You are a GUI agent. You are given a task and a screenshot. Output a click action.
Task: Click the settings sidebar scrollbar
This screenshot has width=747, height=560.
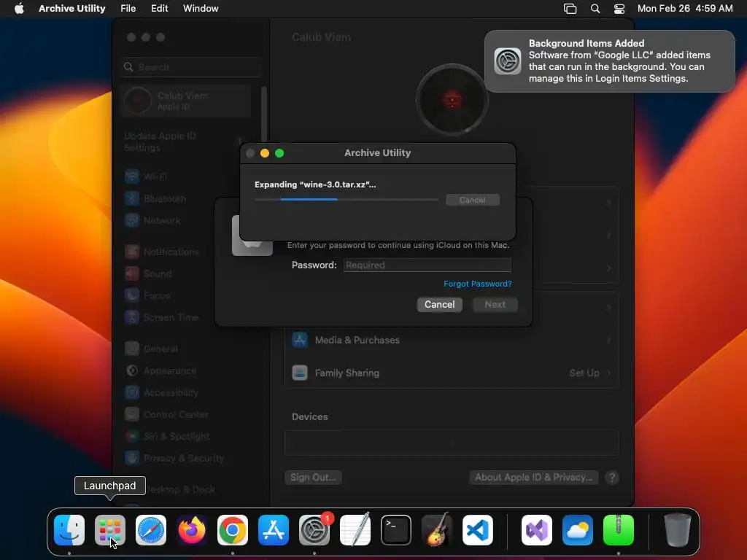264,114
